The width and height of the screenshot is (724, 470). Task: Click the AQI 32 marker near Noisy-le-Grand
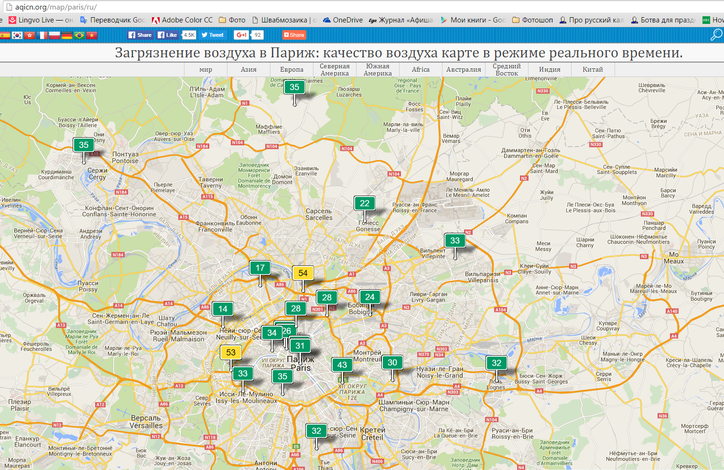(496, 363)
